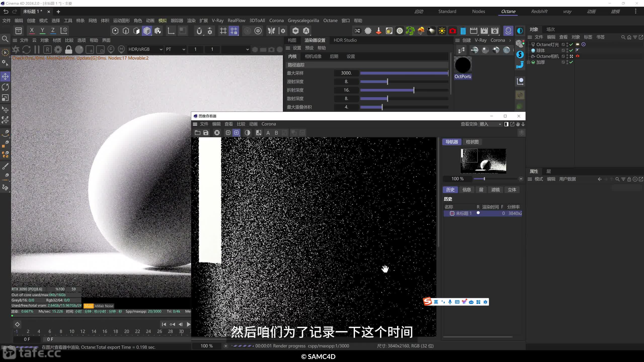The height and width of the screenshot is (362, 644).
Task: Switch to the Redshift layout tab
Action: coord(539,11)
